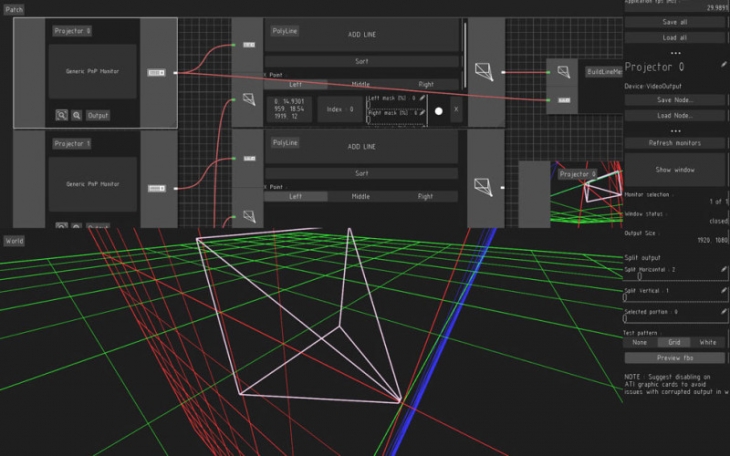Choose Middle point alignment in first PolyLine

coord(360,85)
